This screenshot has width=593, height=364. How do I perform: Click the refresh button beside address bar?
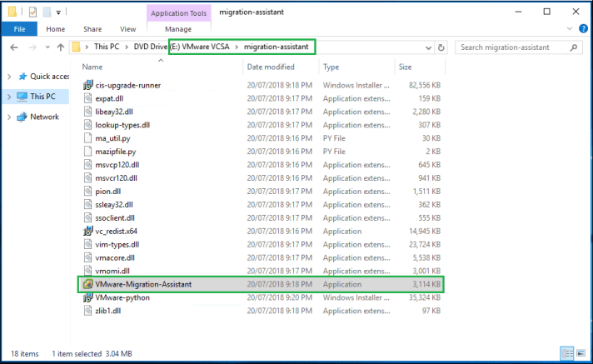point(441,47)
